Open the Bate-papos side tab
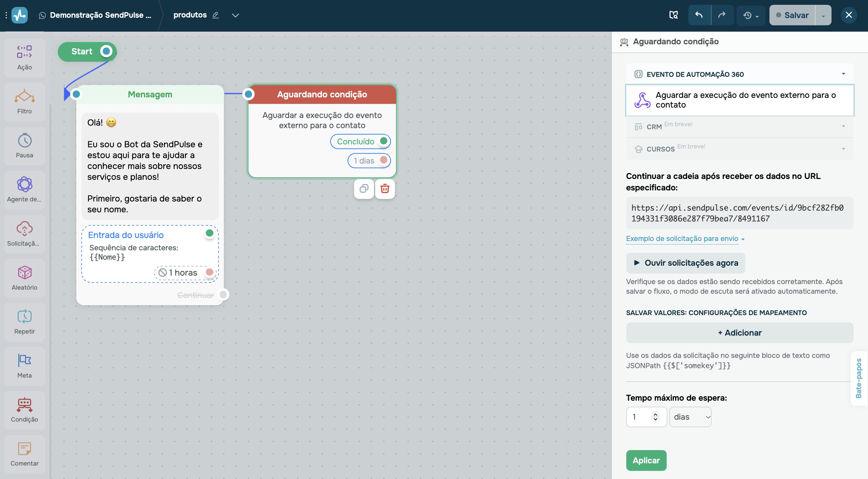The image size is (868, 479). (x=859, y=378)
